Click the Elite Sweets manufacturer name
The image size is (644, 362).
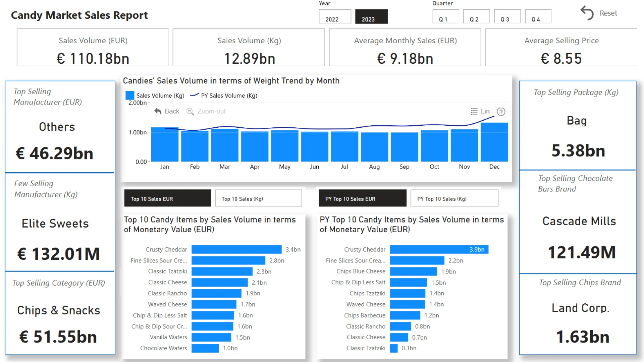(x=55, y=224)
